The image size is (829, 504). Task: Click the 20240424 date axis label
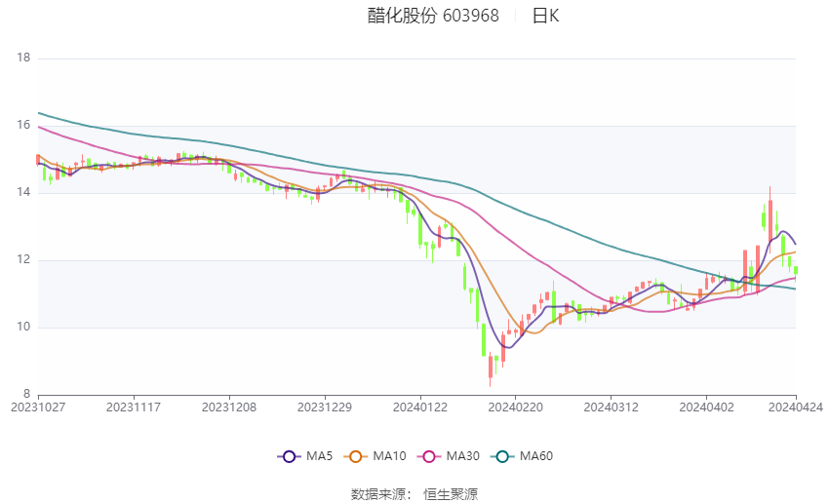click(x=796, y=407)
